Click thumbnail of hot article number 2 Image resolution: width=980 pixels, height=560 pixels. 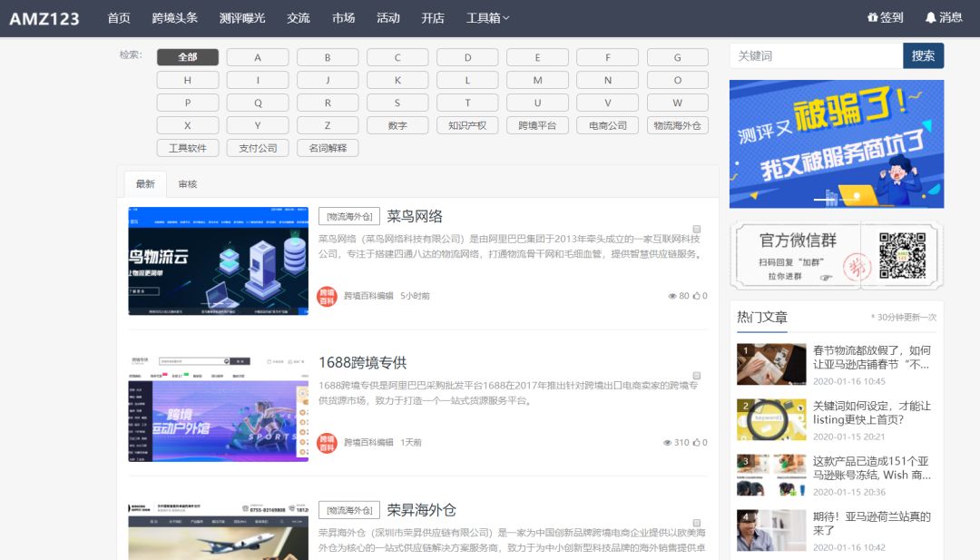point(771,420)
